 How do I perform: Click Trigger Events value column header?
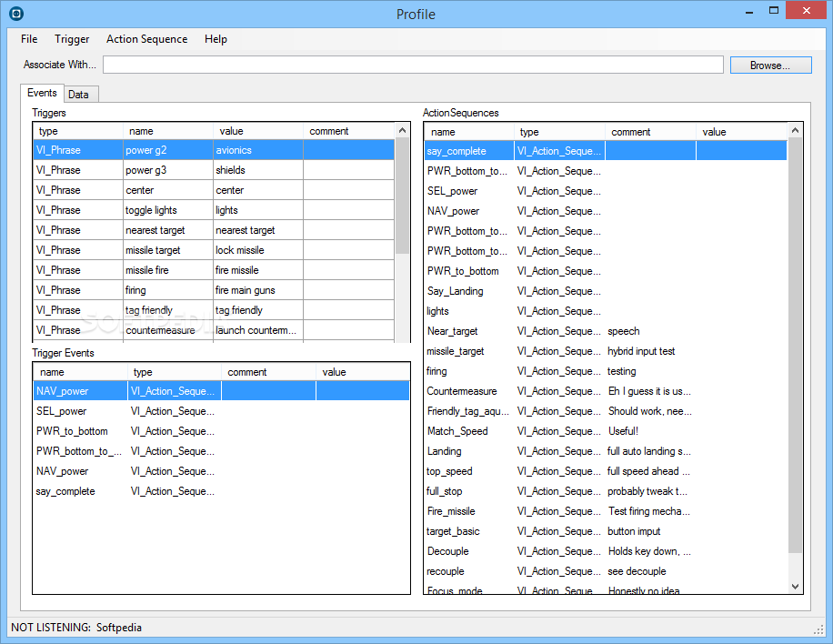[363, 372]
